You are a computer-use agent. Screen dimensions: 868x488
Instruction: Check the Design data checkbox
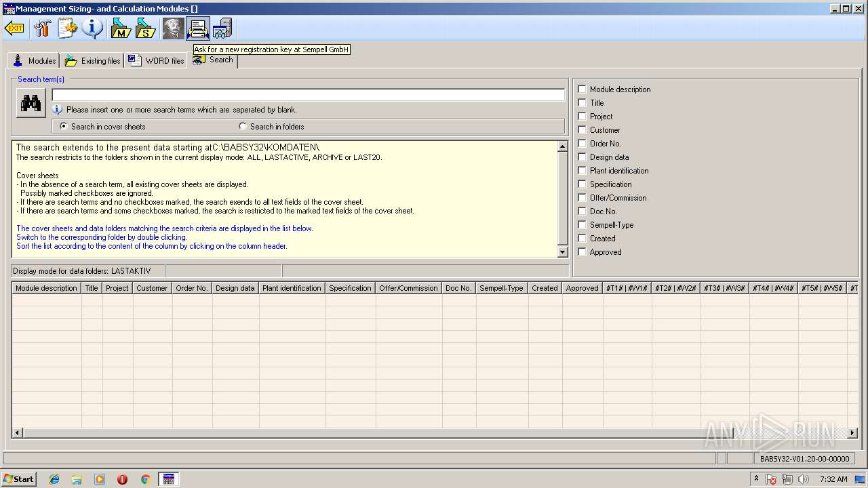pyautogui.click(x=582, y=157)
